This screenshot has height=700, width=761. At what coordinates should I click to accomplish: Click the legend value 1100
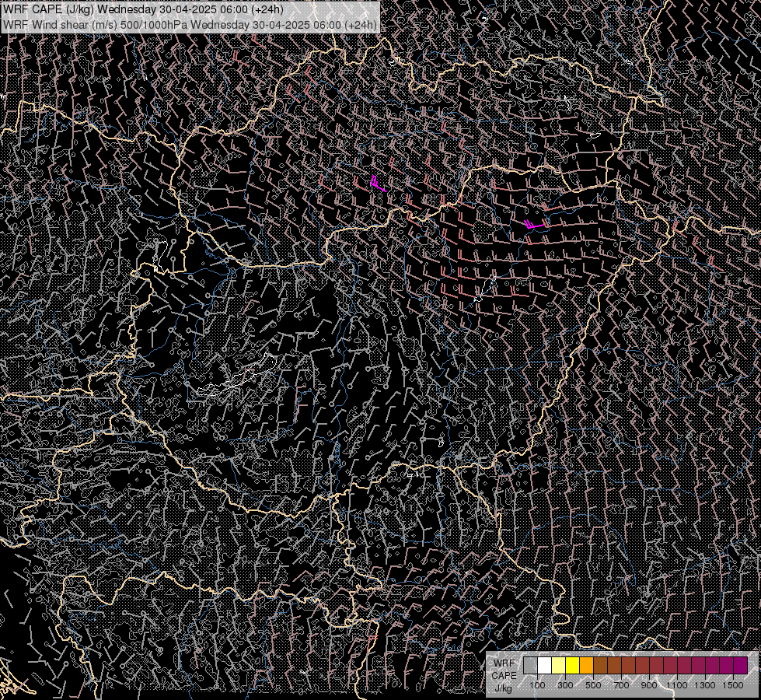pyautogui.click(x=676, y=685)
